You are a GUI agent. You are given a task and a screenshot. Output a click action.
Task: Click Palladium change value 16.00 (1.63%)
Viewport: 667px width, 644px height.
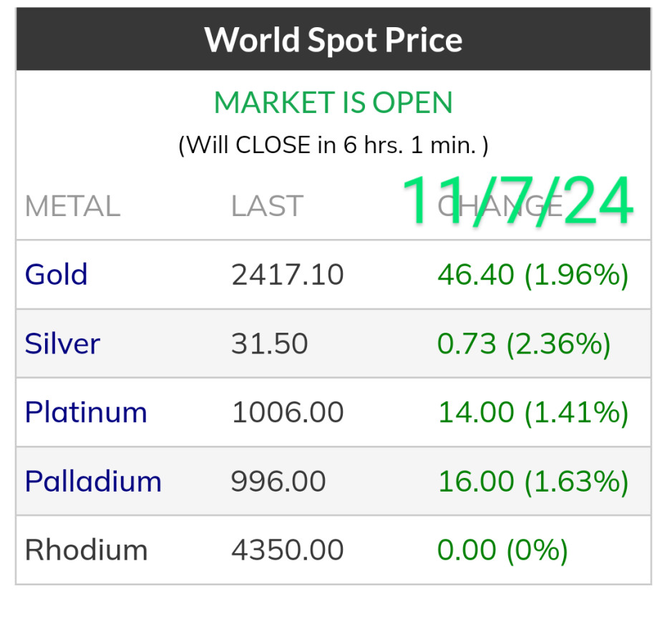coord(533,481)
